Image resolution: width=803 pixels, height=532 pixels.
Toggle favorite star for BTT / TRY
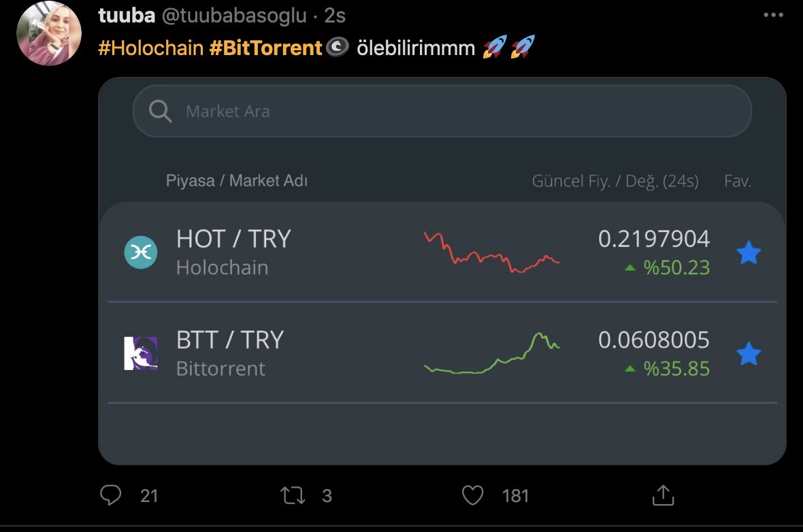[749, 354]
